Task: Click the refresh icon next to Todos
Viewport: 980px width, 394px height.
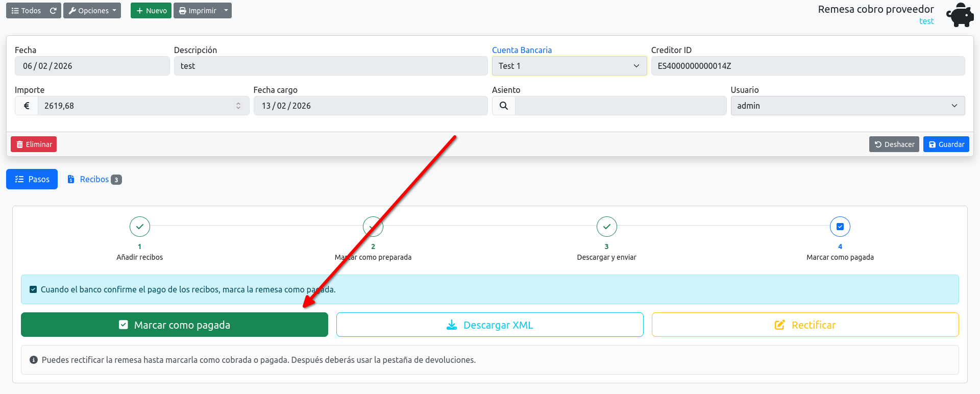Action: (53, 11)
